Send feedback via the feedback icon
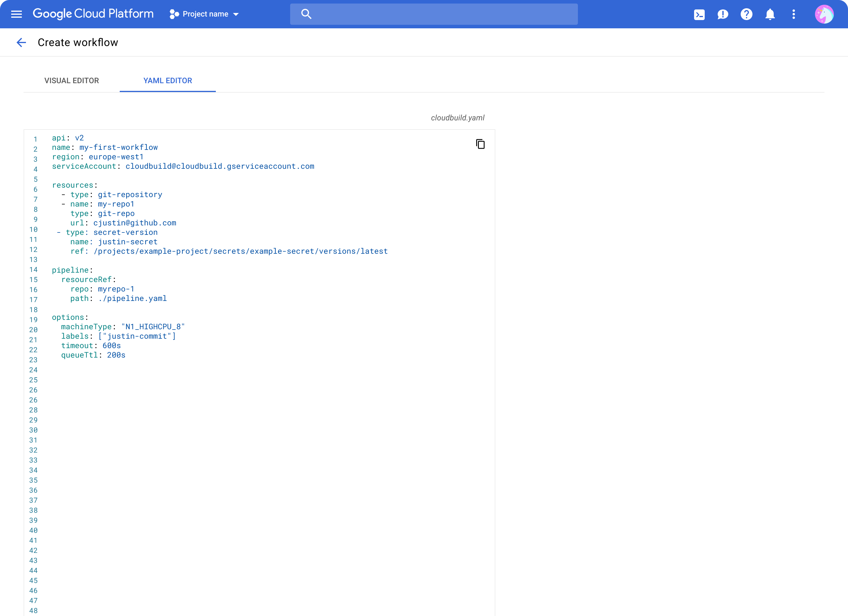This screenshot has width=848, height=616. pyautogui.click(x=723, y=14)
